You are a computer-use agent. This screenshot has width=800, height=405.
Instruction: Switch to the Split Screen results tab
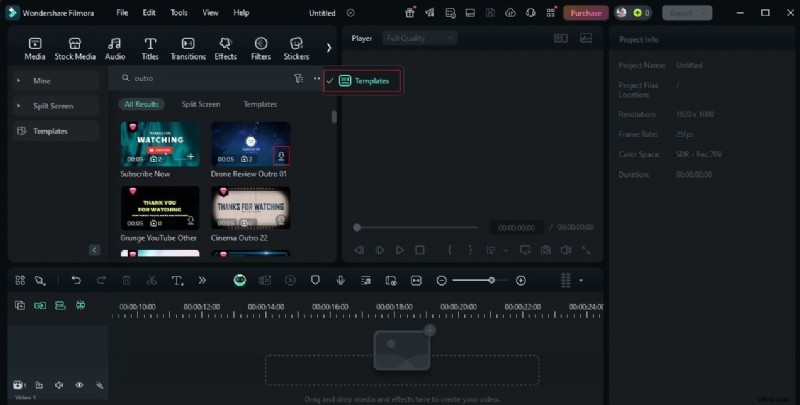[201, 104]
